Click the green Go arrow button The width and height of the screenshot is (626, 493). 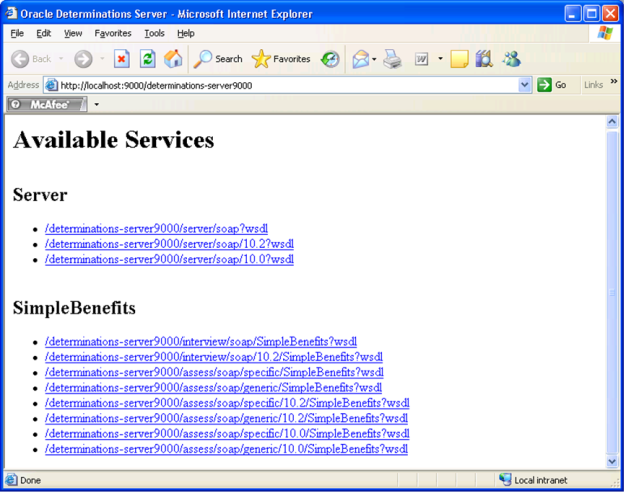pos(545,85)
